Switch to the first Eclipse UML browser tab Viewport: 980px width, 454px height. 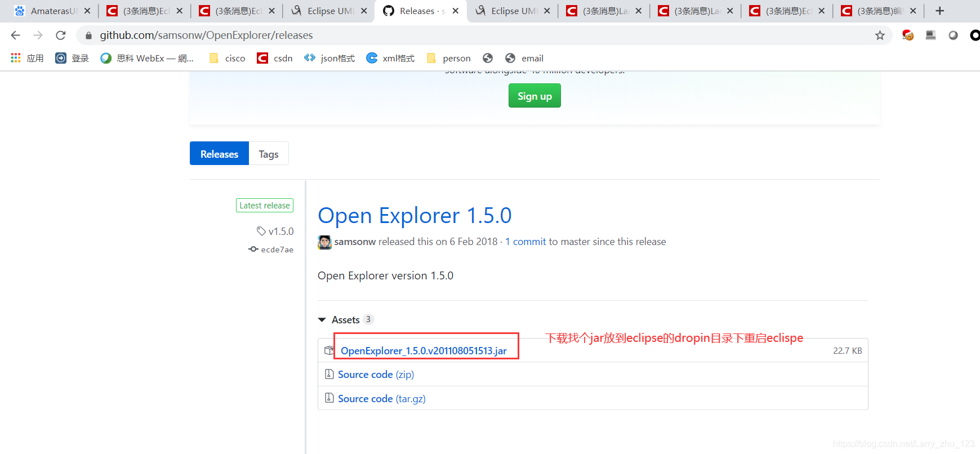click(330, 11)
